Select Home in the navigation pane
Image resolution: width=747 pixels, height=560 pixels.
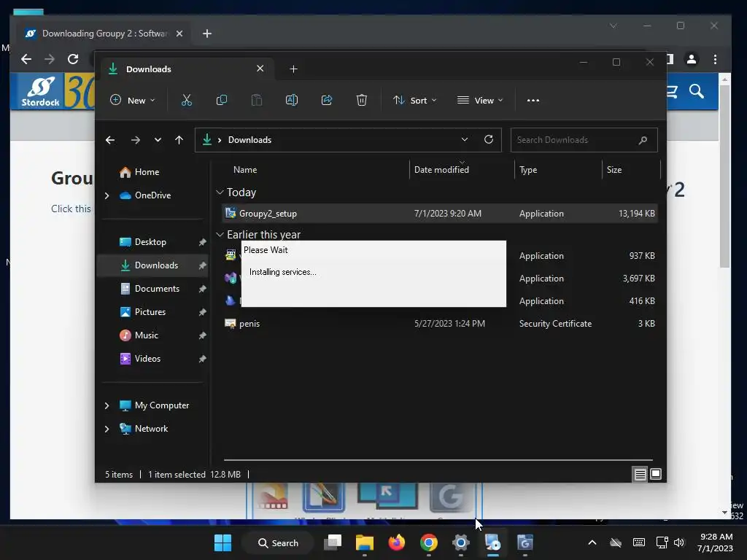click(x=147, y=172)
